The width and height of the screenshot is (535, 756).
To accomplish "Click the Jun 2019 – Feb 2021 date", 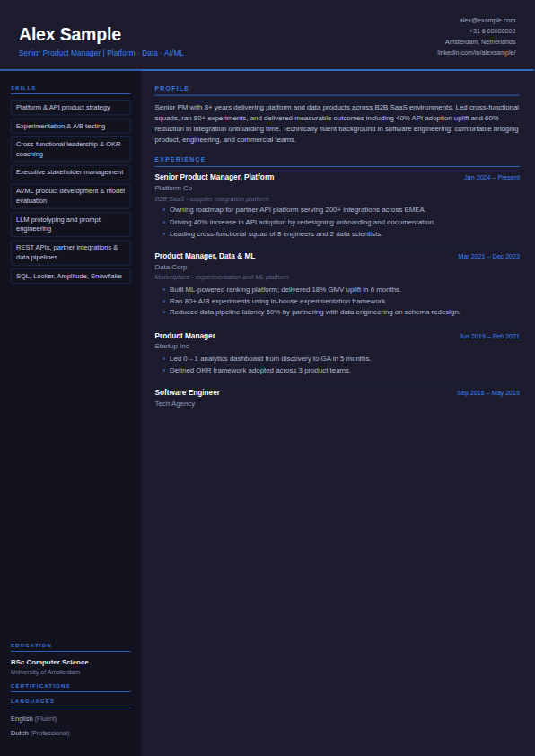I will 489,336.
